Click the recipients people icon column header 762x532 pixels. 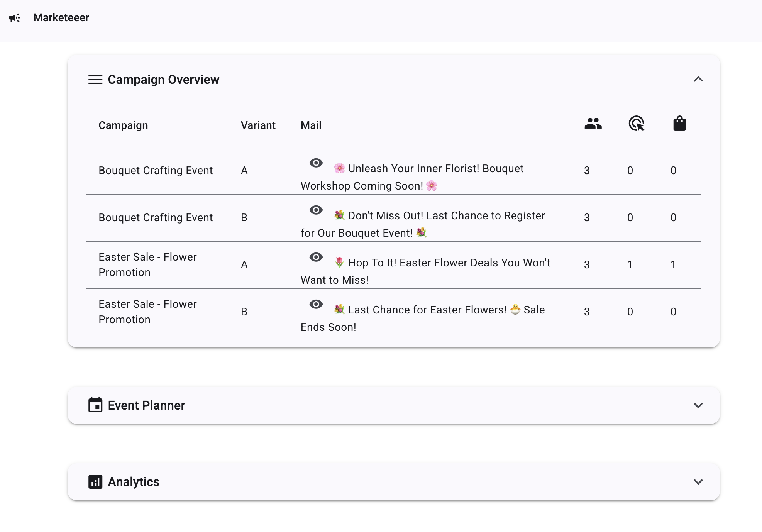pos(593,124)
